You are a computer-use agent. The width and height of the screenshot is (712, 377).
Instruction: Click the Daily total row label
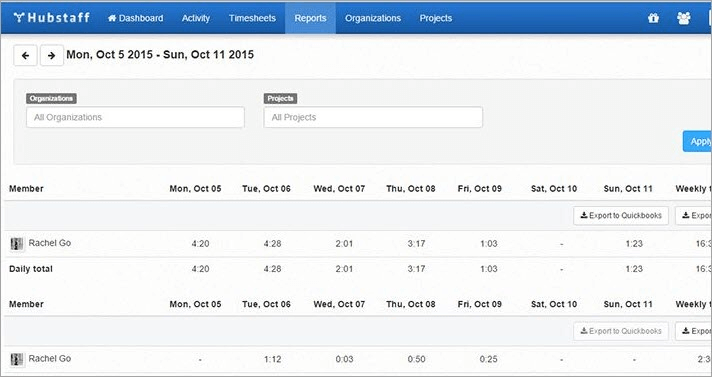click(x=31, y=269)
